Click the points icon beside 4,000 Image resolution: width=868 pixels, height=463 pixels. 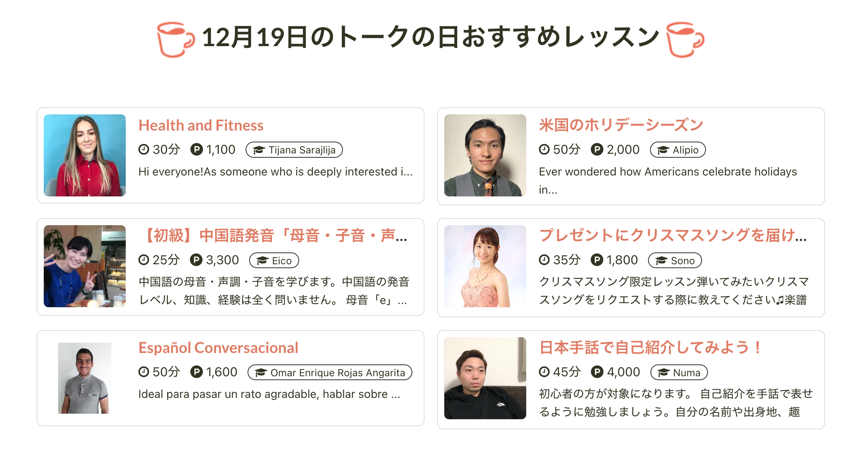(597, 372)
